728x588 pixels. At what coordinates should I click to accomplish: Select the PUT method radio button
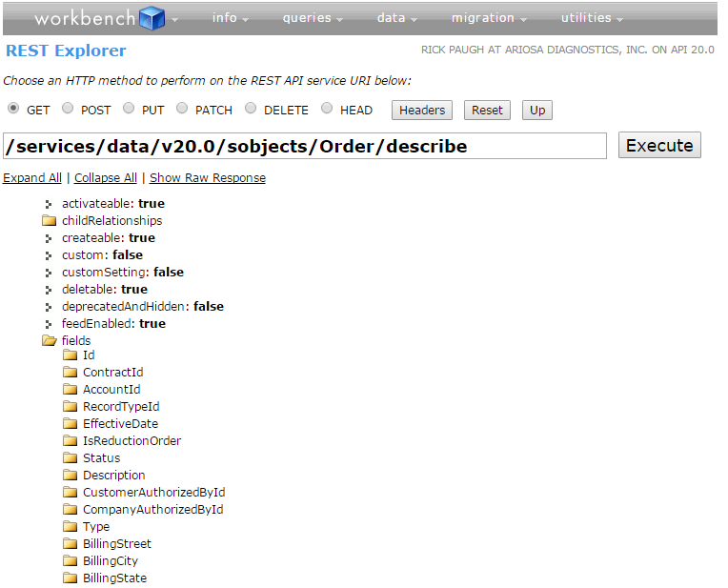point(129,109)
